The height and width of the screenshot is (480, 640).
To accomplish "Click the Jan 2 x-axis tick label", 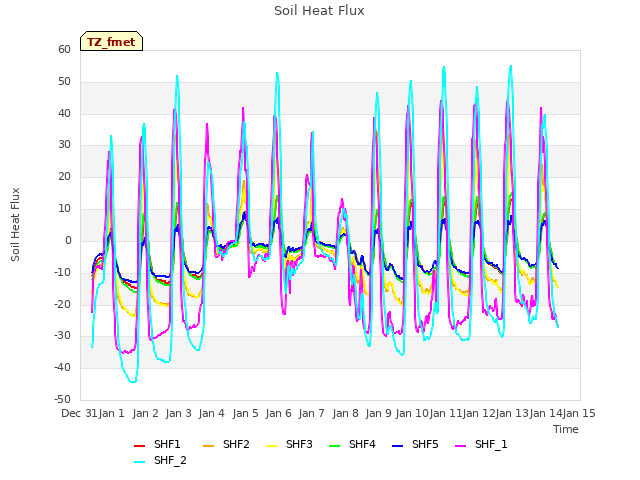I will (145, 413).
